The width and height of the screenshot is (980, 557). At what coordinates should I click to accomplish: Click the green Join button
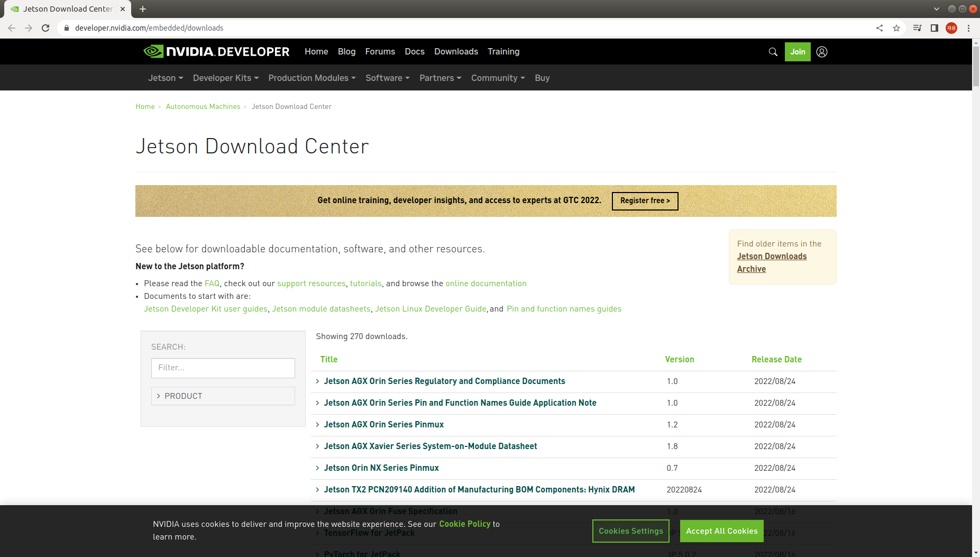coord(798,52)
